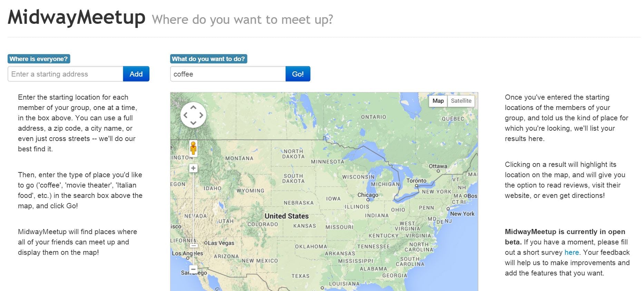
Task: Click the Pegman street view icon
Action: pos(194,148)
